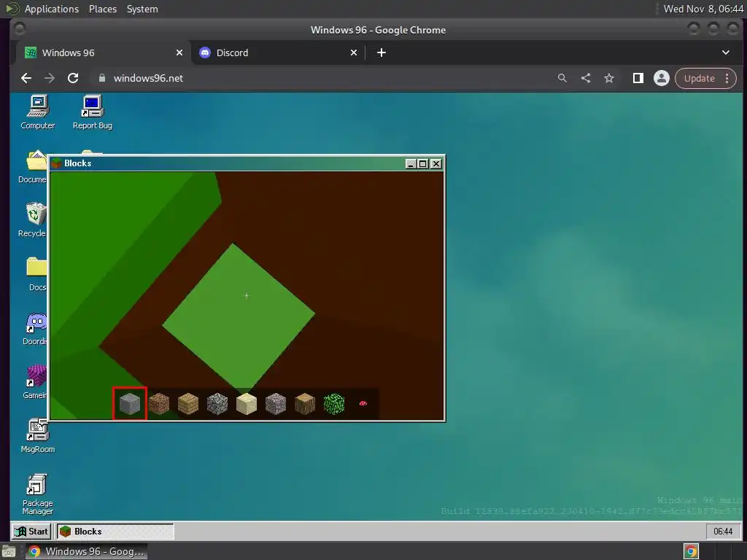Click Windows 96 - Google Chrome panel task

point(86,551)
